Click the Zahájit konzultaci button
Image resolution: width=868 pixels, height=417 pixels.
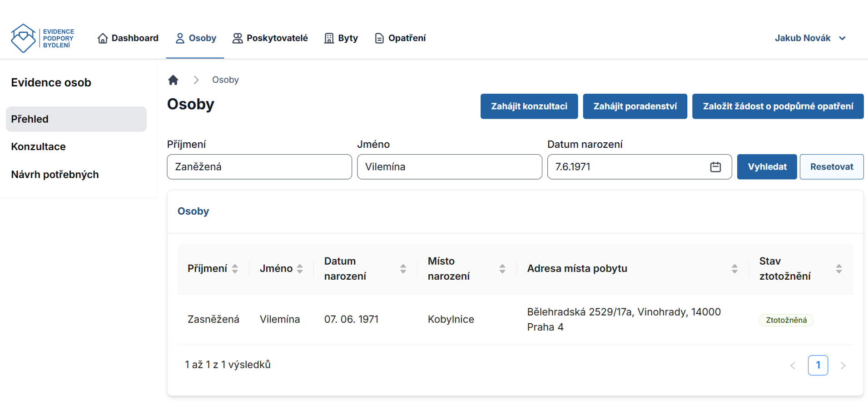tap(529, 106)
